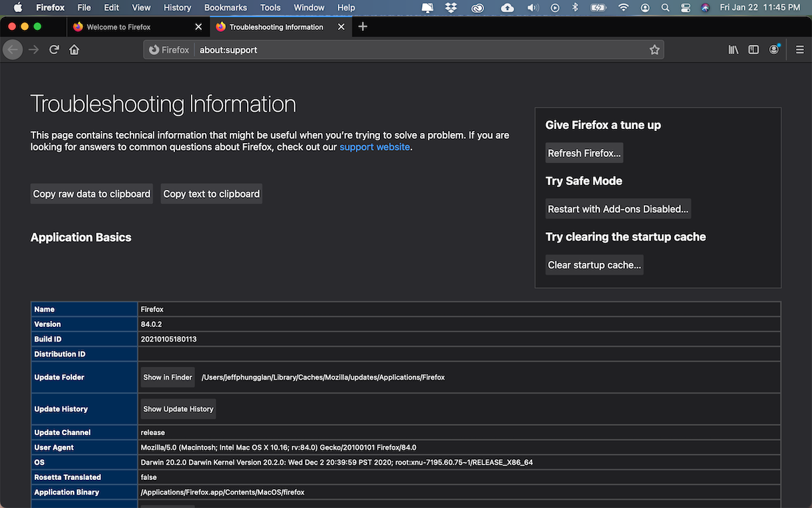
Task: Click the Distribution ID row label
Action: point(60,354)
